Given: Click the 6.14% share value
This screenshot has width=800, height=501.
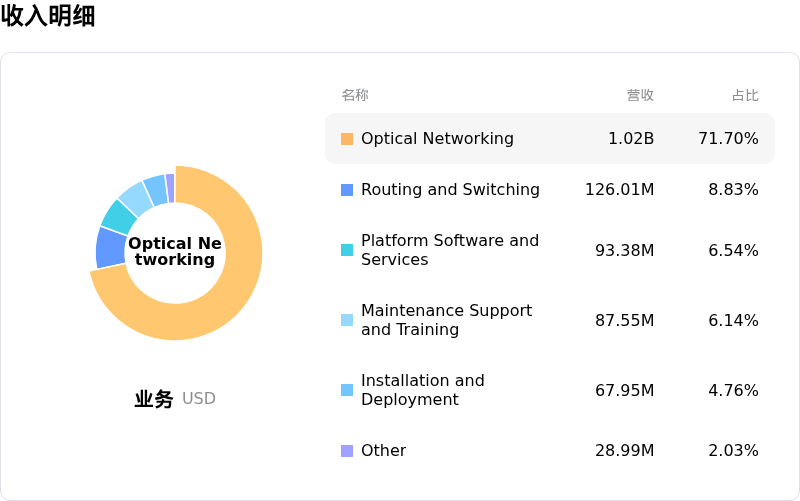Looking at the screenshot, I should 733,320.
